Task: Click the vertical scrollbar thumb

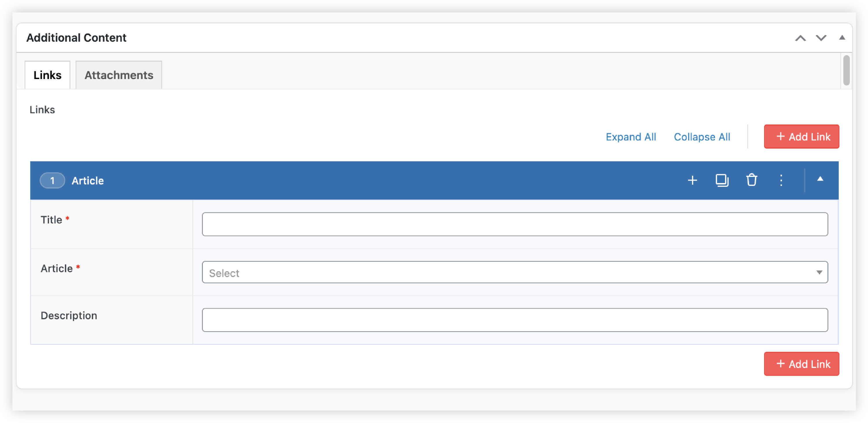Action: pyautogui.click(x=846, y=71)
